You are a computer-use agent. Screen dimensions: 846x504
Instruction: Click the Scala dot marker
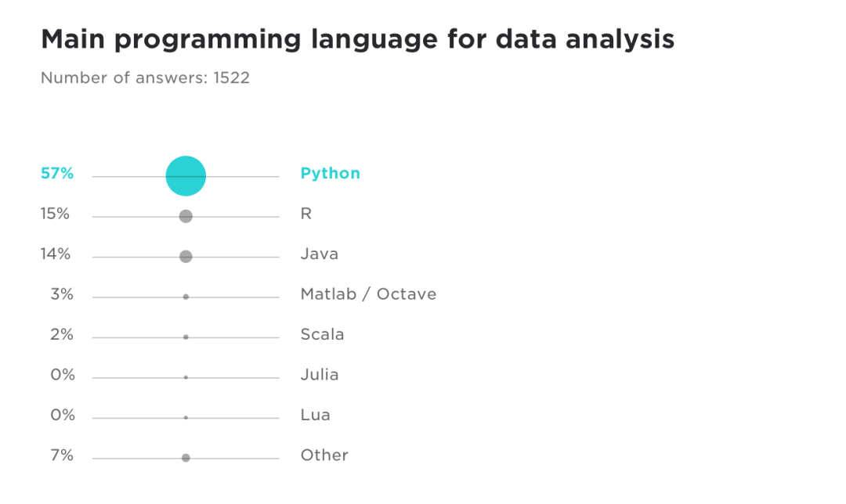[186, 337]
